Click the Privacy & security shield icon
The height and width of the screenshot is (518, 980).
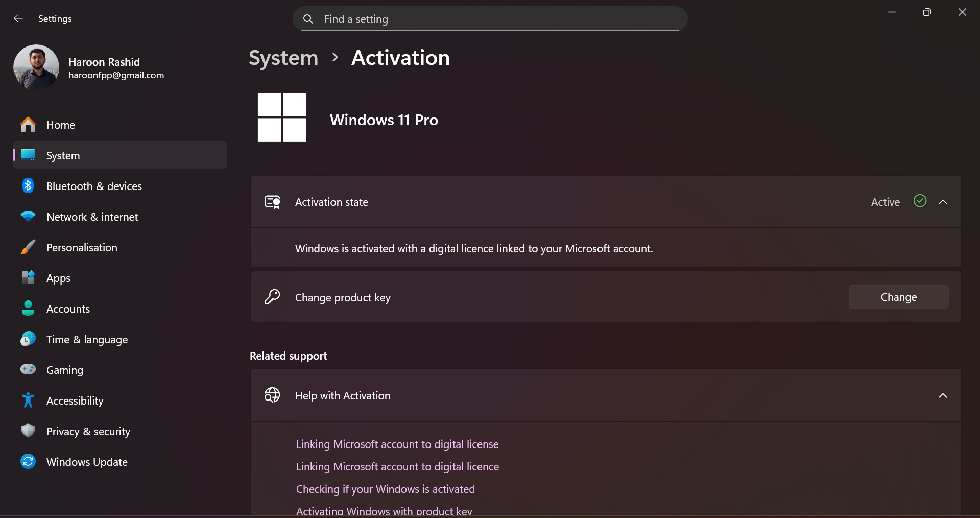(x=28, y=431)
